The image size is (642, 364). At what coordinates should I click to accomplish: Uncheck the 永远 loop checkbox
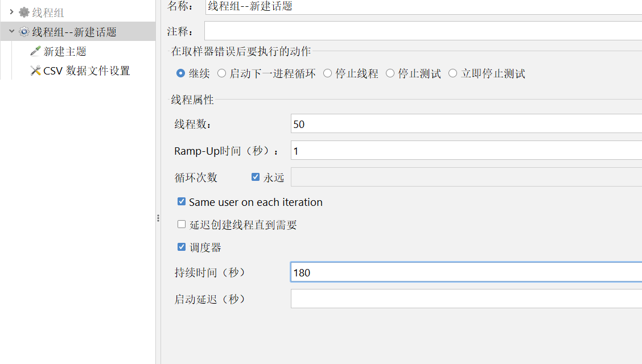pyautogui.click(x=256, y=177)
